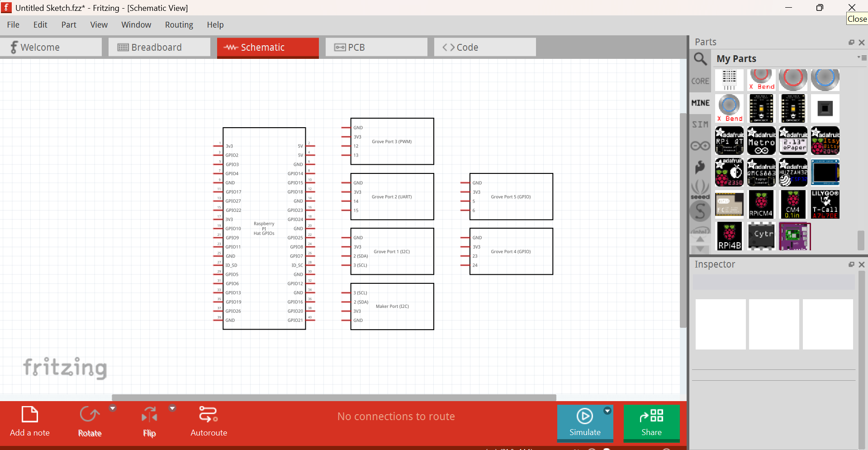Open the Edit menu
The height and width of the screenshot is (450, 868).
tap(40, 25)
